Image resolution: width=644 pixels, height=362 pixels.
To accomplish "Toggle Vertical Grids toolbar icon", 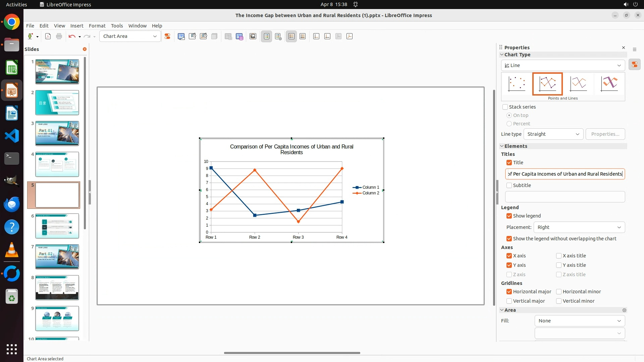I will coord(303,36).
